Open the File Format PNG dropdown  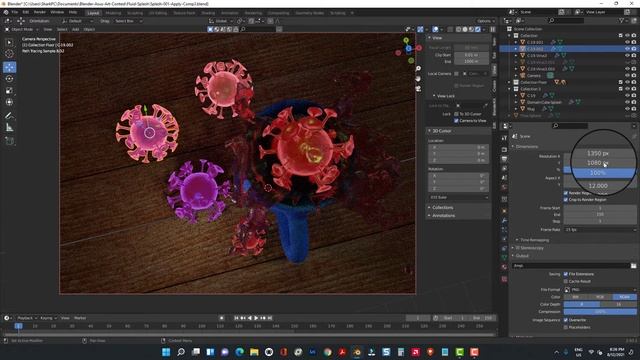coord(600,289)
